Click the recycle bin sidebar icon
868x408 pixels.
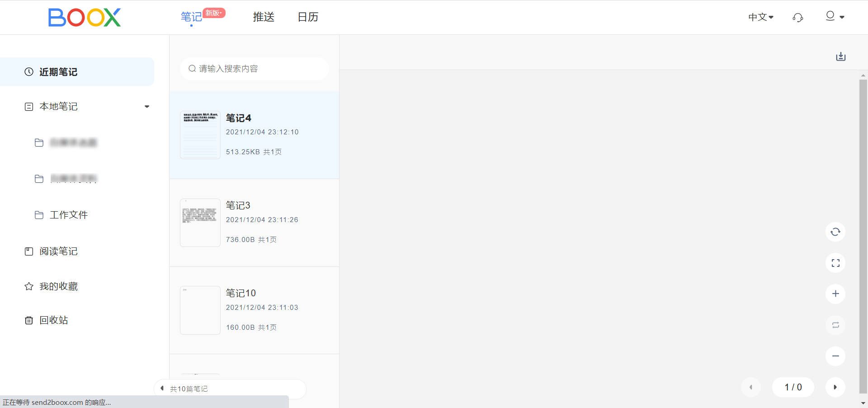pyautogui.click(x=29, y=320)
